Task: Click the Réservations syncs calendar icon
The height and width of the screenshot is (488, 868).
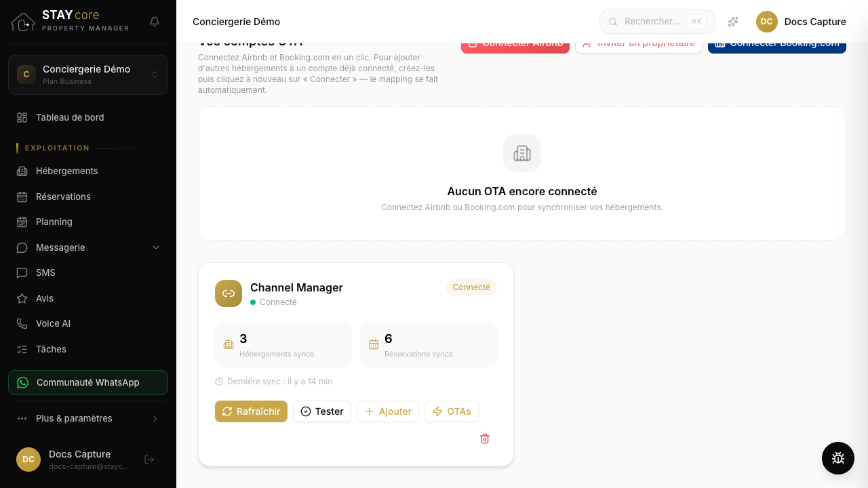Action: pyautogui.click(x=374, y=344)
